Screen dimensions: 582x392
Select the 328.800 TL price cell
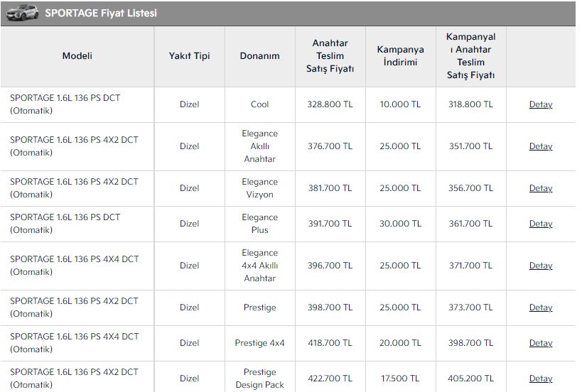pyautogui.click(x=330, y=104)
